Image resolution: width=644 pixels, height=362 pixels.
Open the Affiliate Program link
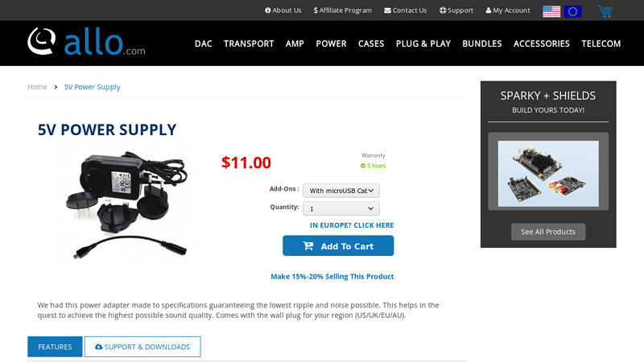343,10
